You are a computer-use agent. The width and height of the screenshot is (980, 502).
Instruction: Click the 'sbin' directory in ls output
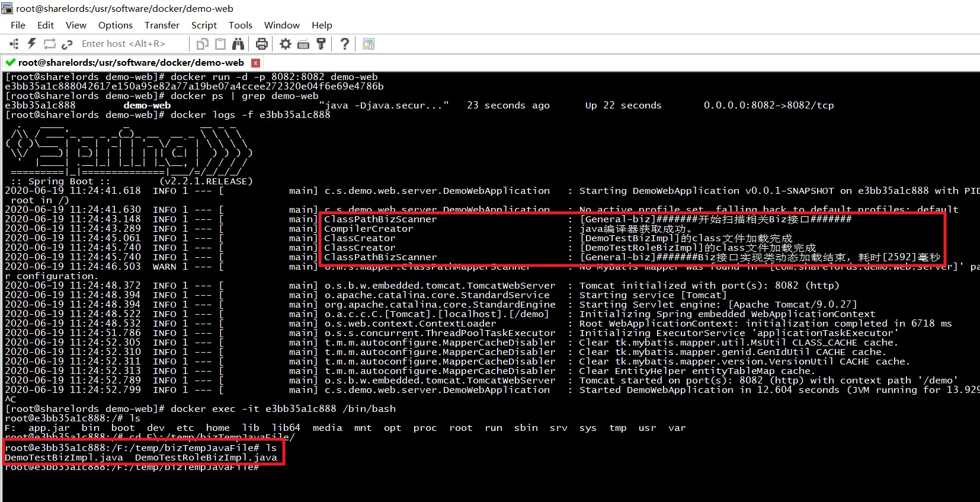coord(526,428)
